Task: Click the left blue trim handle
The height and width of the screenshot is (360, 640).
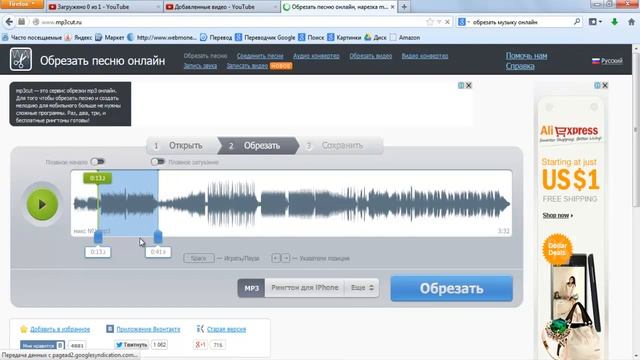Action: [98, 237]
